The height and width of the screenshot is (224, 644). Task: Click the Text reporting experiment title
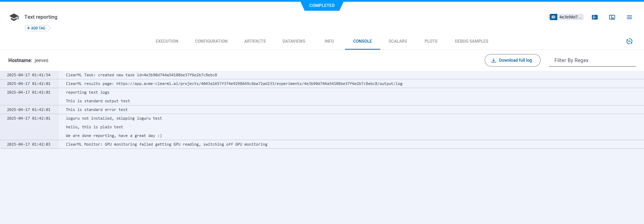coord(41,17)
